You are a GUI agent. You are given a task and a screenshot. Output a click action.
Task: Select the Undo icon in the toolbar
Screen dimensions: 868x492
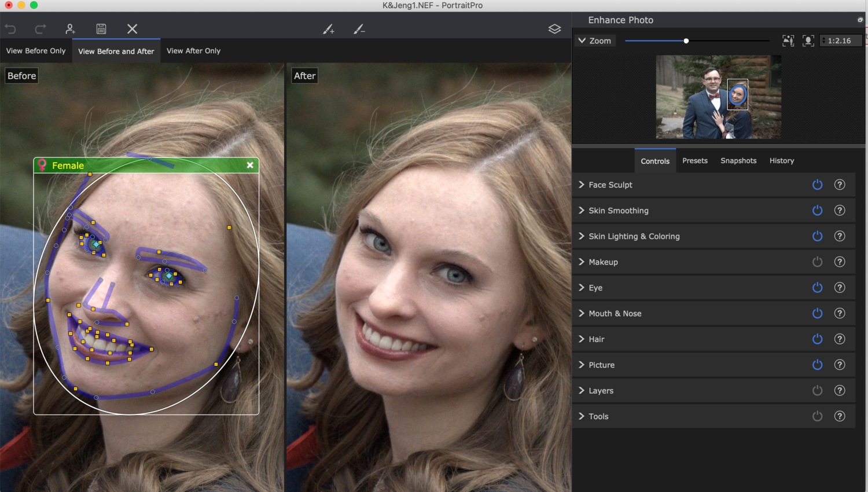click(x=10, y=28)
